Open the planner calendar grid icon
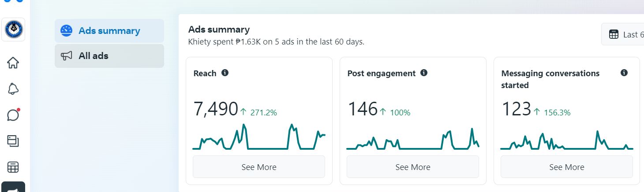The height and width of the screenshot is (192, 644). click(x=13, y=167)
